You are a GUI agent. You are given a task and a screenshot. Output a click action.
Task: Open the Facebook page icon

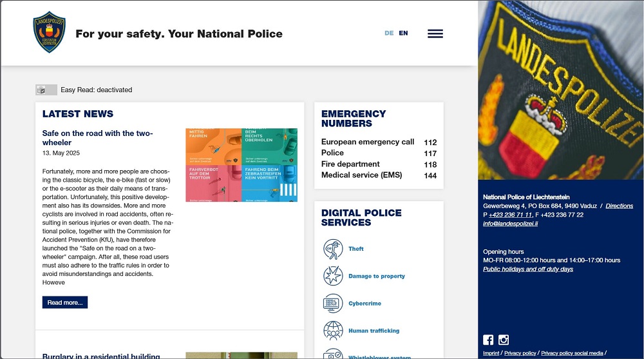[x=488, y=340]
